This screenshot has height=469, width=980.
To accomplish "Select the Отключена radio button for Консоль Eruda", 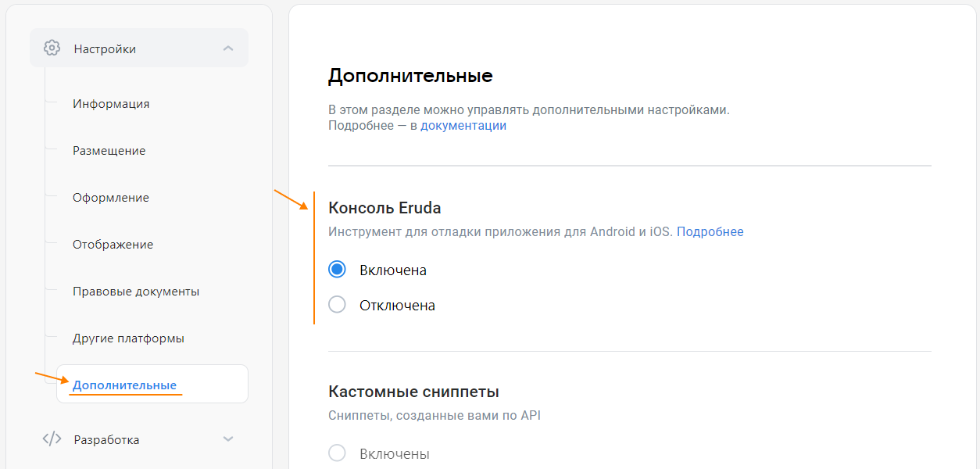I will (x=337, y=304).
